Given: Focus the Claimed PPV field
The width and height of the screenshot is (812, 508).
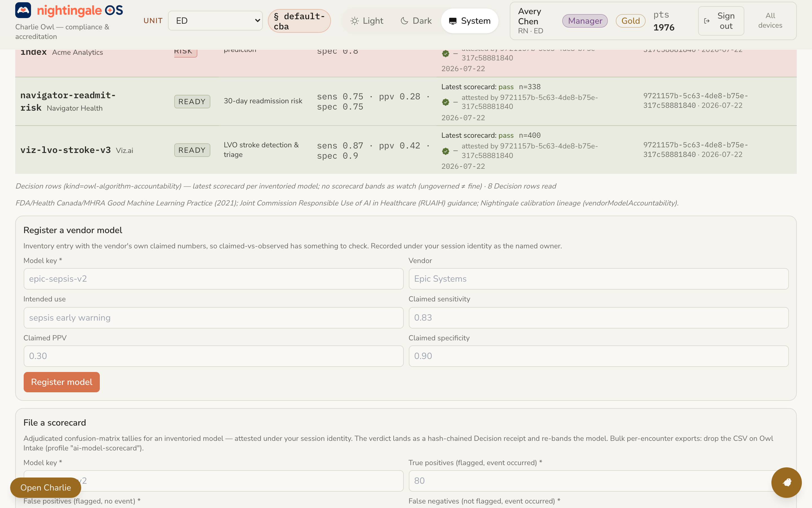Looking at the screenshot, I should click(213, 356).
